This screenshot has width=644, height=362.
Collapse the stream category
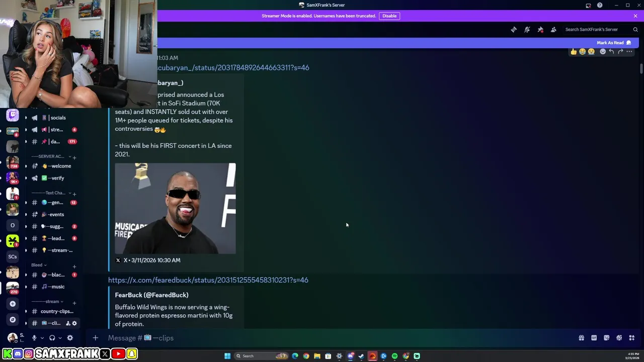47,302
